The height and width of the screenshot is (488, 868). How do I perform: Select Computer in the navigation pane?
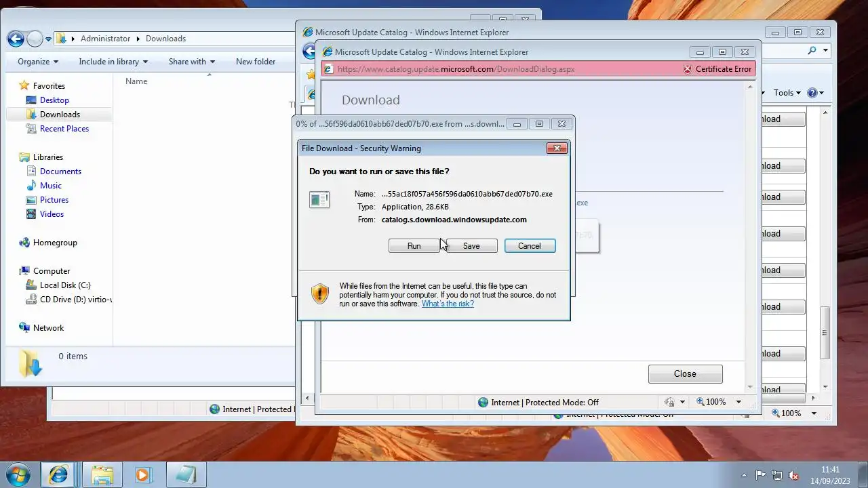[52, 271]
